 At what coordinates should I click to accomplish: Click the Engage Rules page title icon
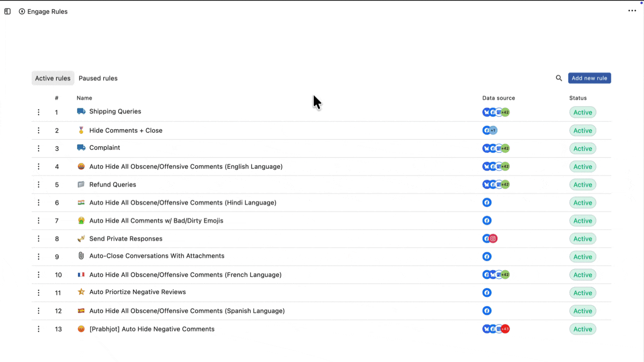pos(22,12)
